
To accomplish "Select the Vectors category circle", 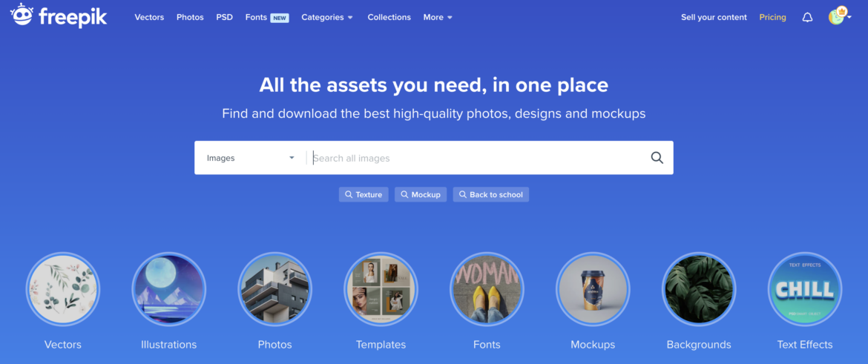I will 62,289.
